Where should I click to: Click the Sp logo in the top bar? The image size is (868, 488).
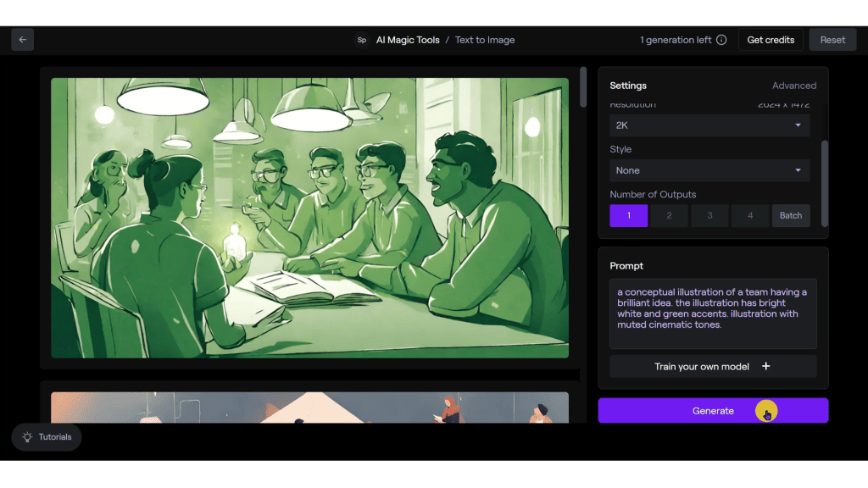click(362, 39)
